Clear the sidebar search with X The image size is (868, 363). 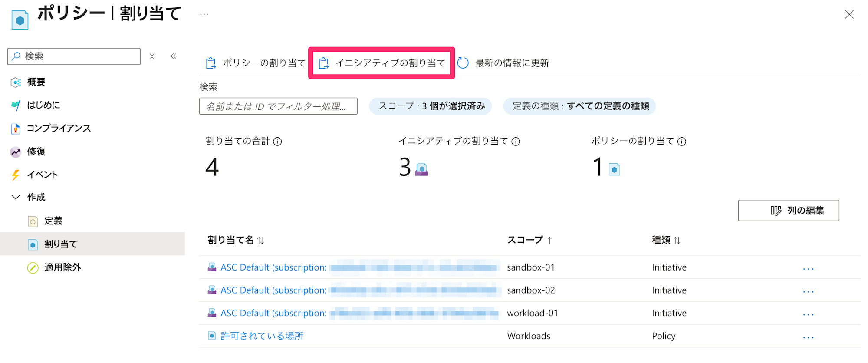point(152,56)
